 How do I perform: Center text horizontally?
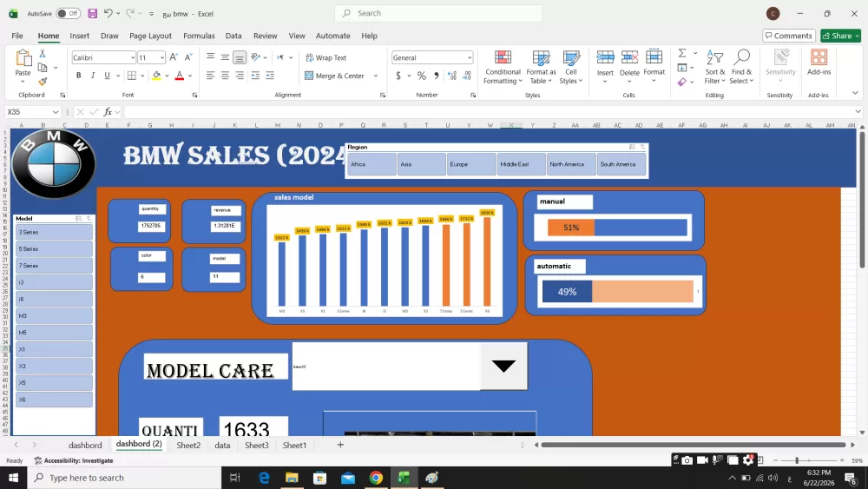point(225,76)
